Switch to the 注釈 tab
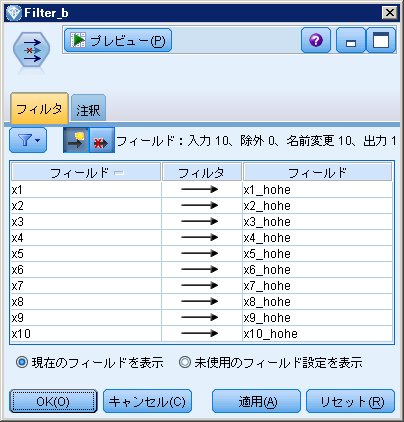The width and height of the screenshot is (404, 422). [88, 109]
